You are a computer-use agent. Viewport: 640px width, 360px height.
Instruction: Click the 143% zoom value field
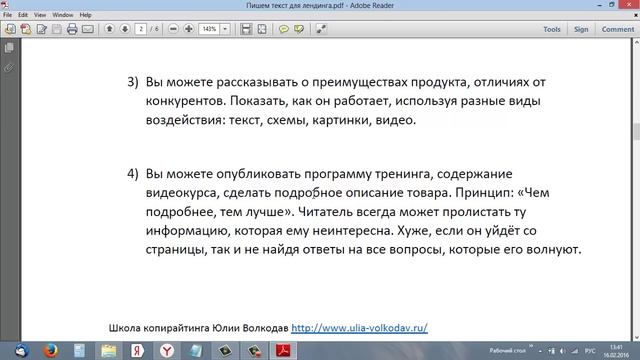[209, 29]
